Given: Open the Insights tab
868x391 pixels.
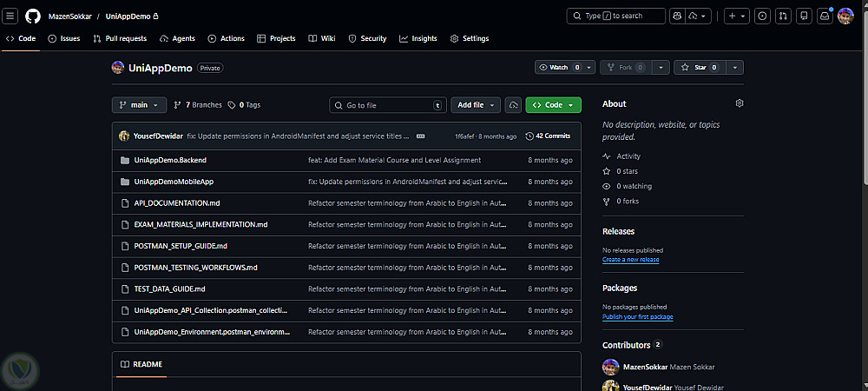Looking at the screenshot, I should tap(418, 39).
